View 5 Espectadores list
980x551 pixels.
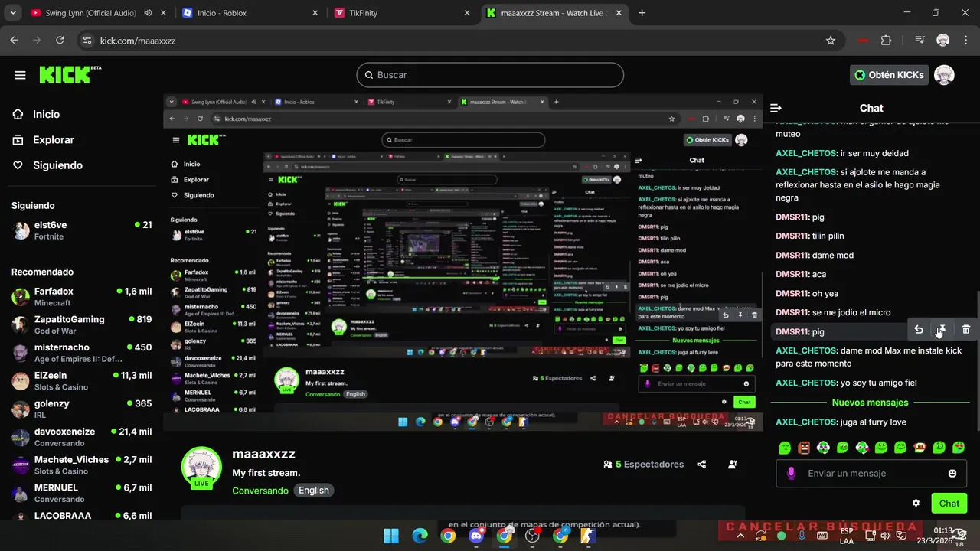(643, 465)
